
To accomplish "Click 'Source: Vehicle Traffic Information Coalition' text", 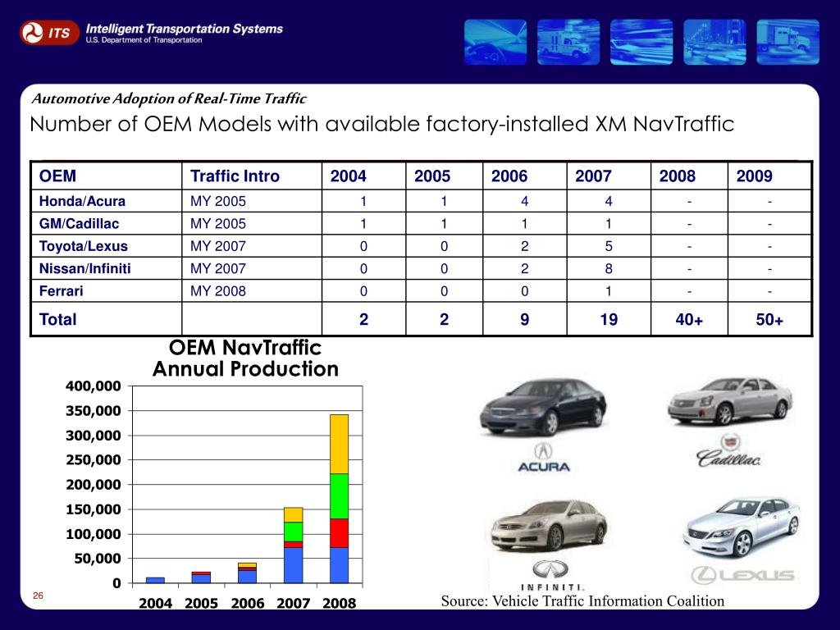I will 582,601.
